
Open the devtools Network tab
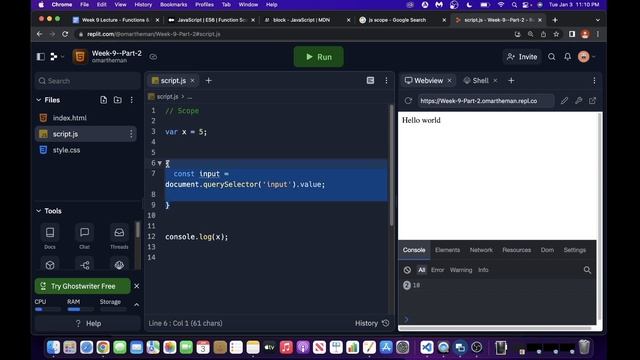pos(481,250)
